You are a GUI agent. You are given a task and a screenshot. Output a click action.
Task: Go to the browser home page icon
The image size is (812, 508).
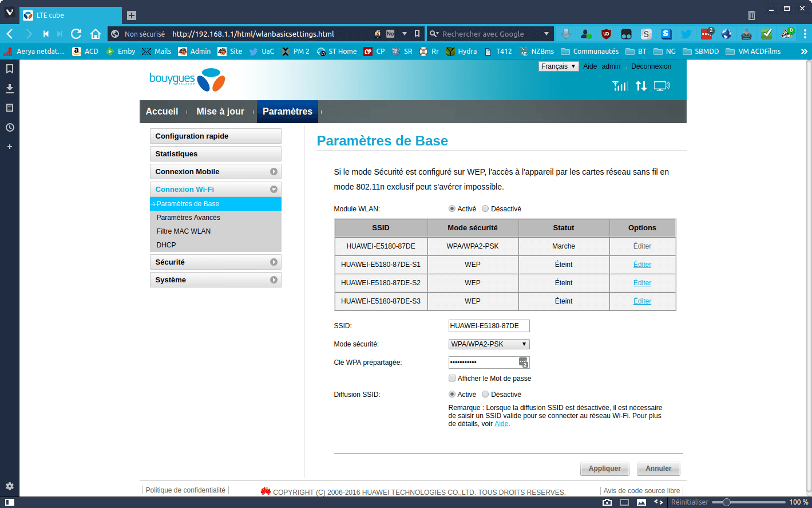coord(96,34)
